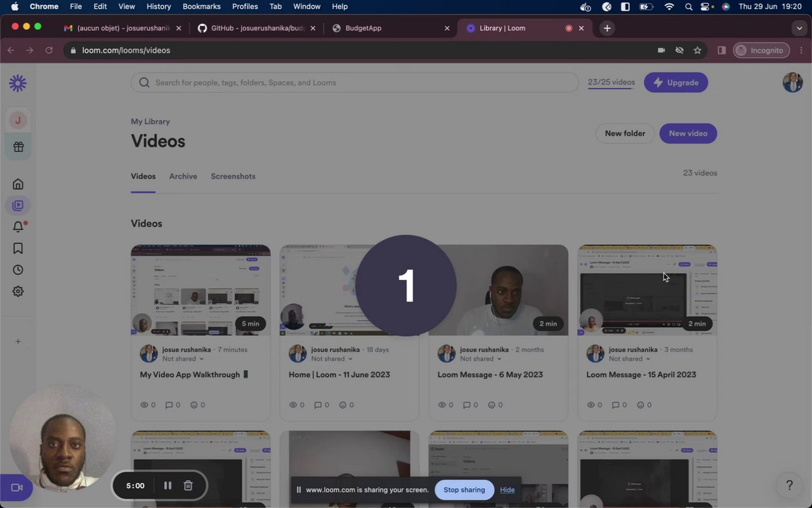Open the notifications bell in the sidebar

18,227
